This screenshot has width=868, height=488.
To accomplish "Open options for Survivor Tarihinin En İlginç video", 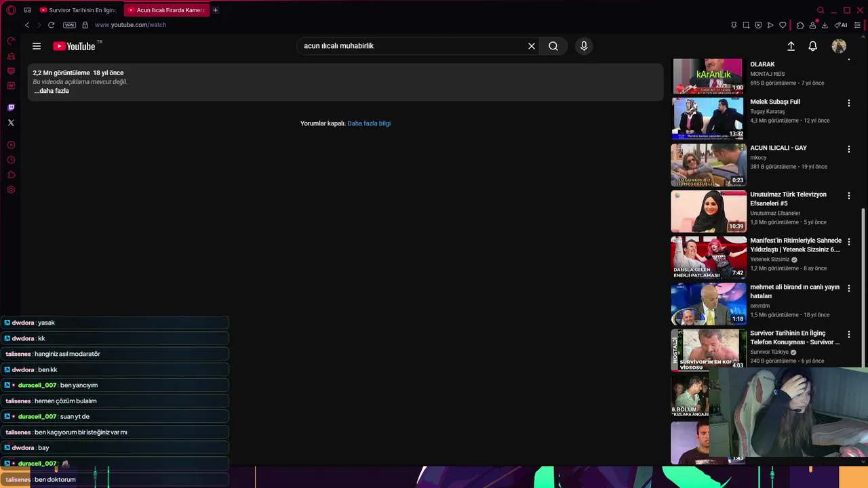I will pos(848,335).
